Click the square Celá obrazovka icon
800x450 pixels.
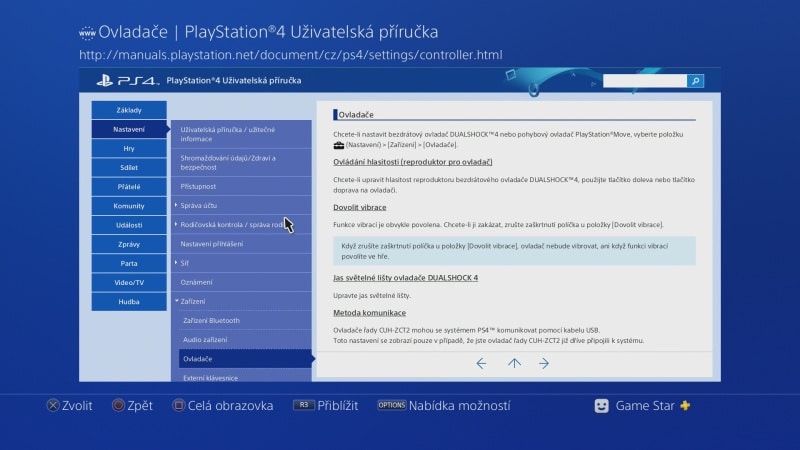click(x=178, y=406)
